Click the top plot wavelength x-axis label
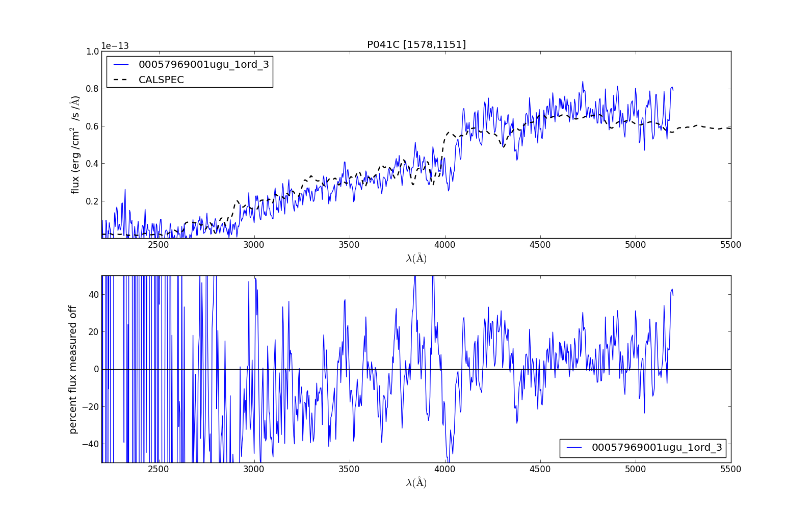812x514 pixels. point(416,258)
